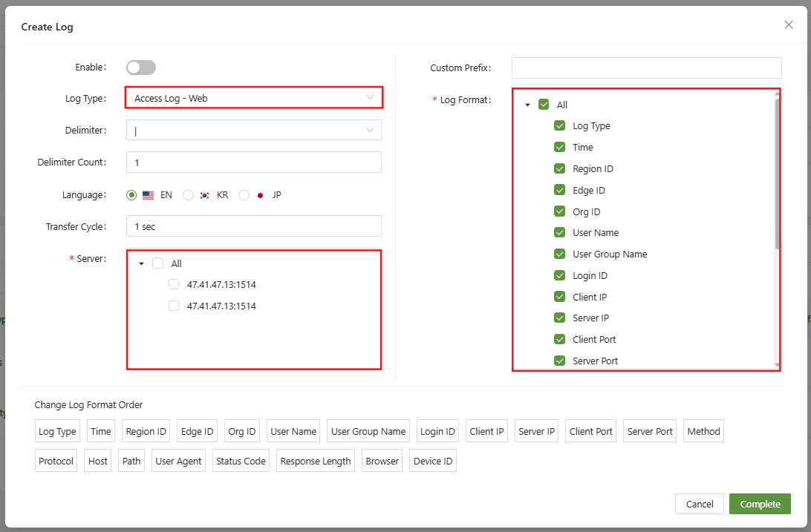Collapse the Log Format All tree
Viewport: 811px width, 532px height.
tap(527, 105)
